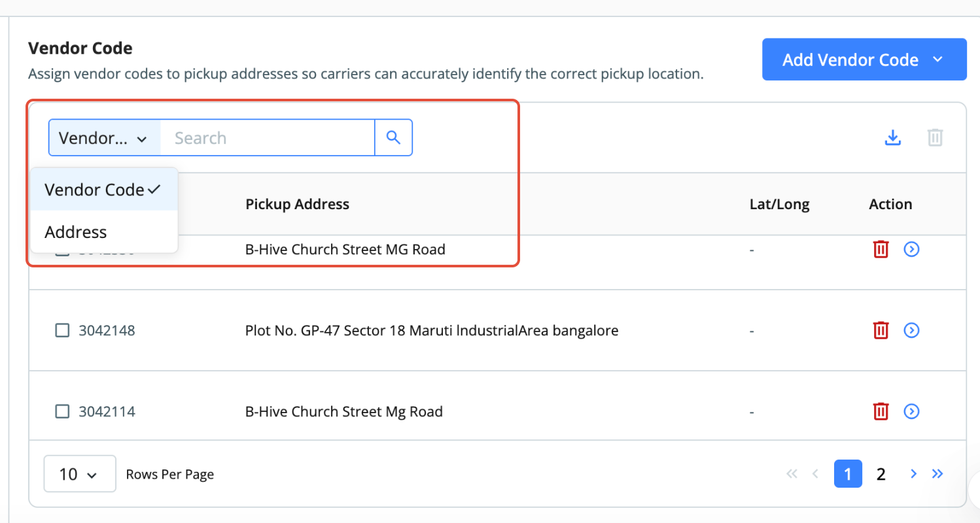Viewport: 980px width, 523px height.
Task: Download vendor codes using the download icon
Action: click(x=893, y=138)
